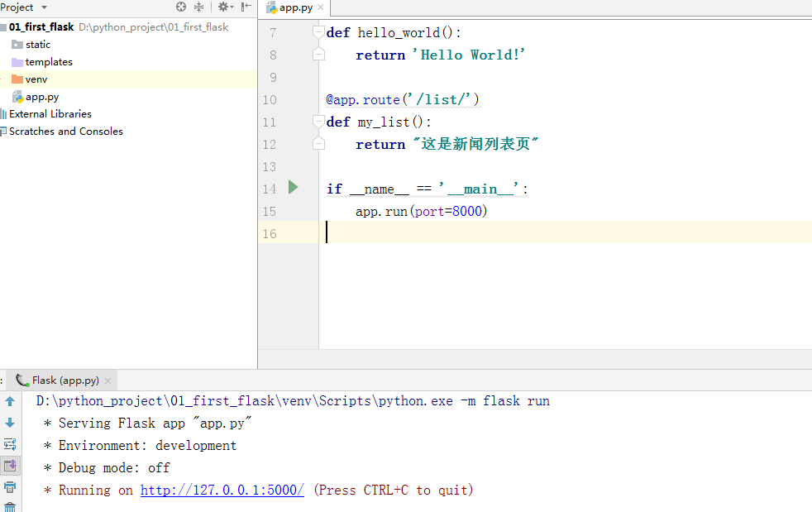Hide the Project tool window
812x512 pixels.
point(246,7)
